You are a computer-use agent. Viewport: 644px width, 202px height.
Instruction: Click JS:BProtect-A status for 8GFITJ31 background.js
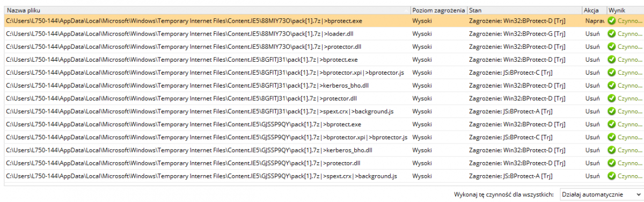(x=511, y=111)
